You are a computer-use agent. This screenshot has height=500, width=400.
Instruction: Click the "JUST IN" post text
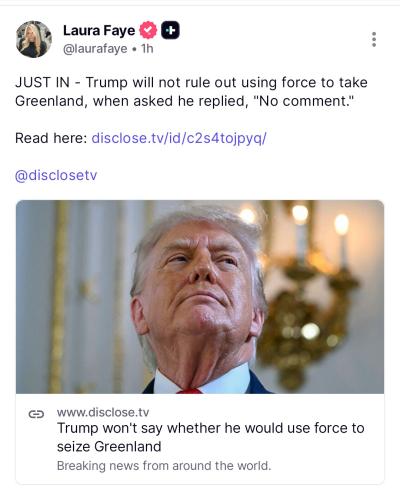[42, 82]
